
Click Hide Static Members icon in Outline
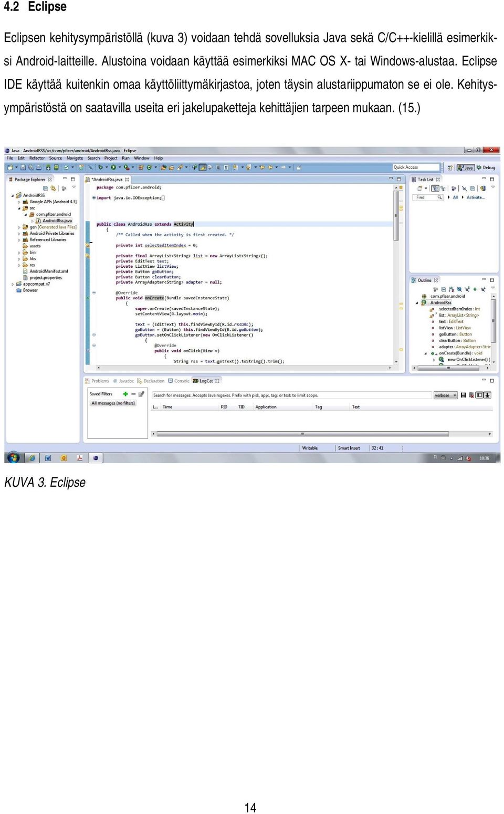(467, 289)
